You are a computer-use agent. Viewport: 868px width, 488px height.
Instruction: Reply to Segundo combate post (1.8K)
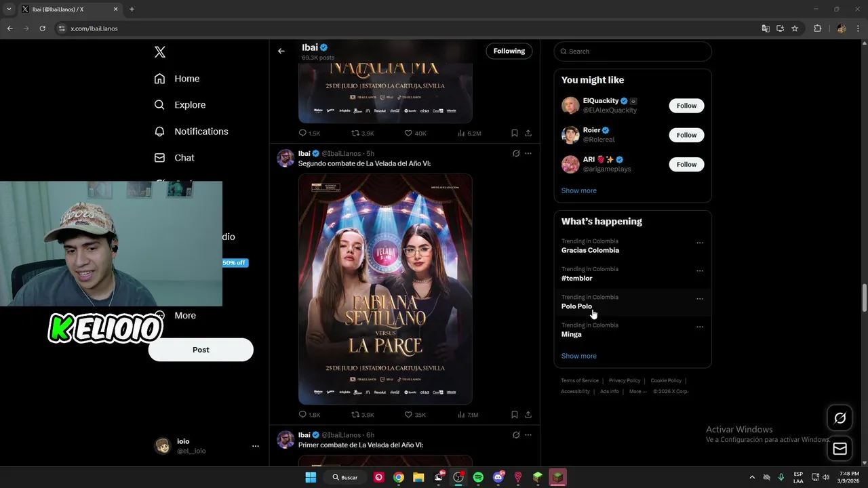309,415
